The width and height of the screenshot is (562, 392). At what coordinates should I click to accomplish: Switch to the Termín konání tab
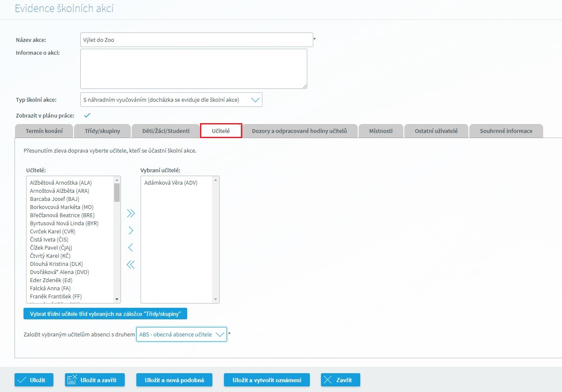pyautogui.click(x=44, y=131)
